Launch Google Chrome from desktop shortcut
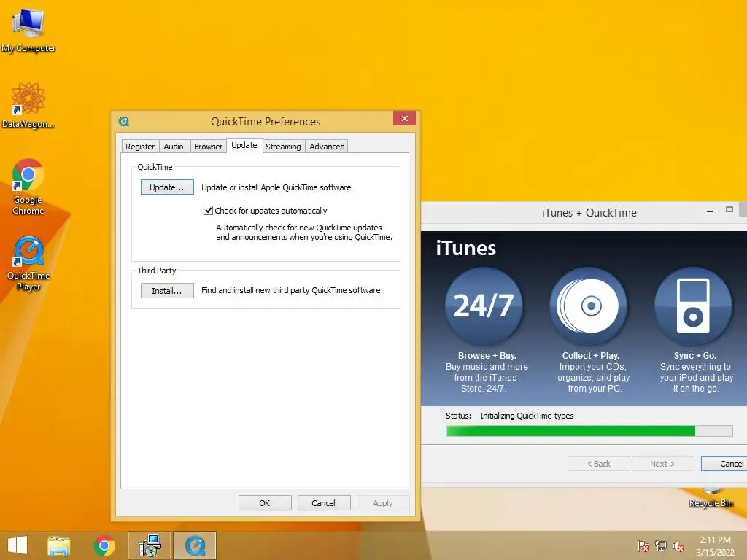The height and width of the screenshot is (560, 747). pos(28,186)
